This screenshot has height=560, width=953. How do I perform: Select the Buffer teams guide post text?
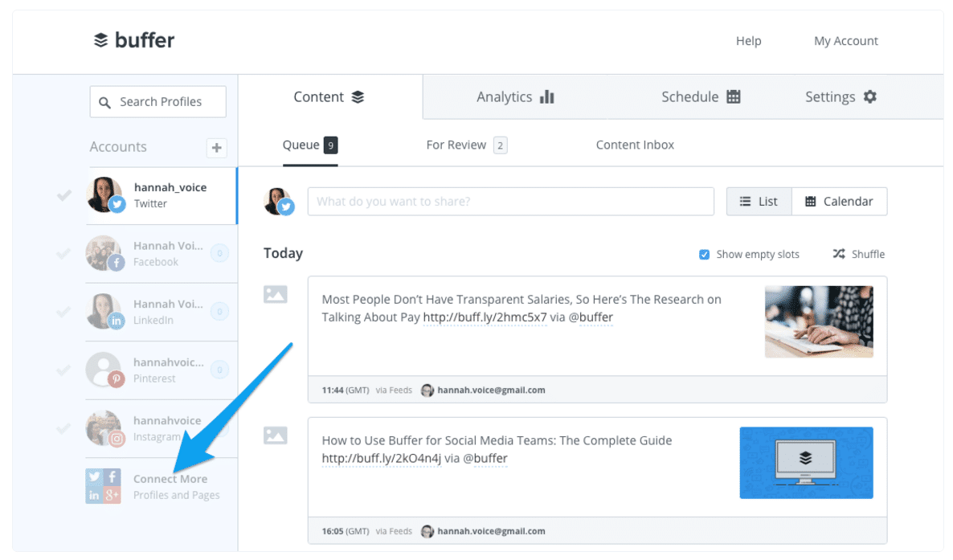497,449
